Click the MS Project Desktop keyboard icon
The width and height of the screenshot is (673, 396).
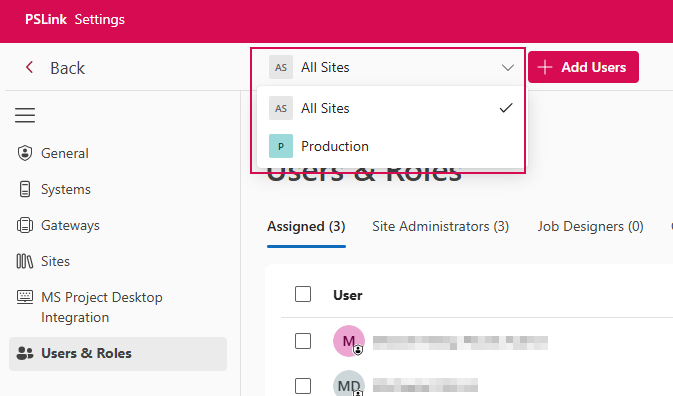[x=25, y=297]
